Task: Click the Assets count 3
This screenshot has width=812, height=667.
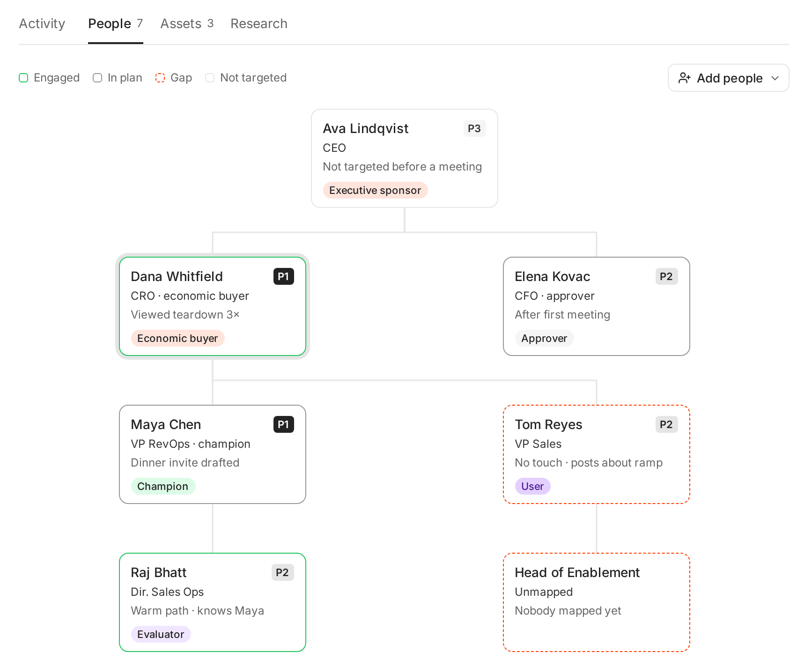Action: coord(210,23)
